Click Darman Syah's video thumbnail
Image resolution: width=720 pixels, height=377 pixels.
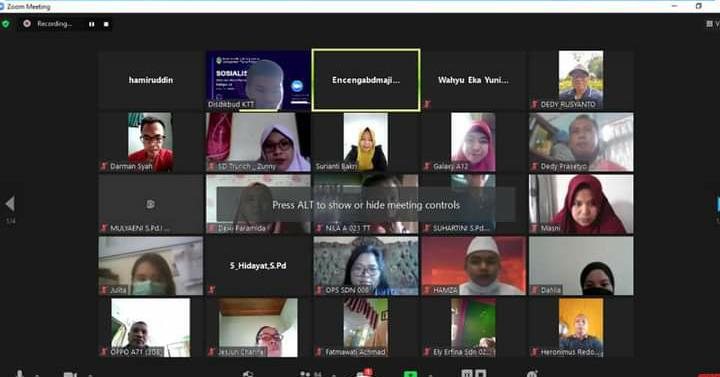pyautogui.click(x=150, y=142)
